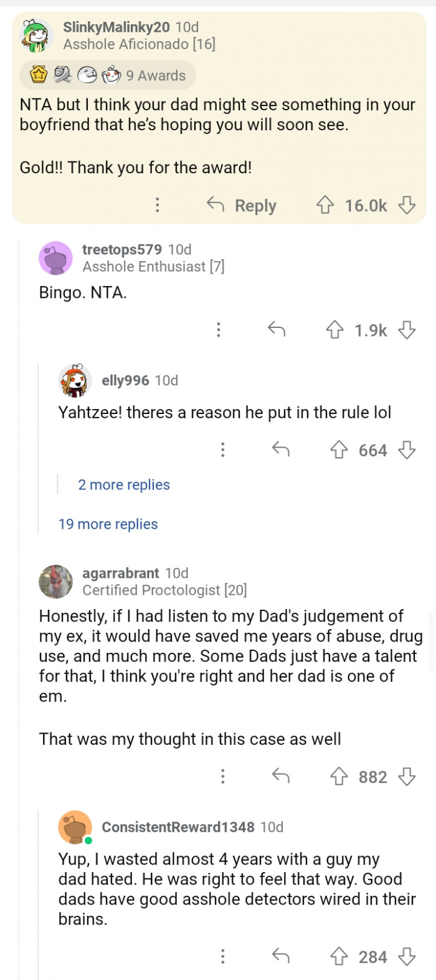Click elly996's snoo avatar
The width and height of the screenshot is (436, 980).
coord(75,380)
